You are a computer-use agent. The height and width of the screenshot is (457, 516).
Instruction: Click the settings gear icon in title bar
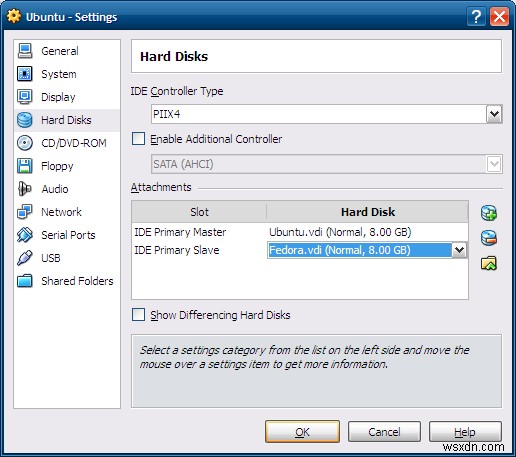[x=14, y=16]
